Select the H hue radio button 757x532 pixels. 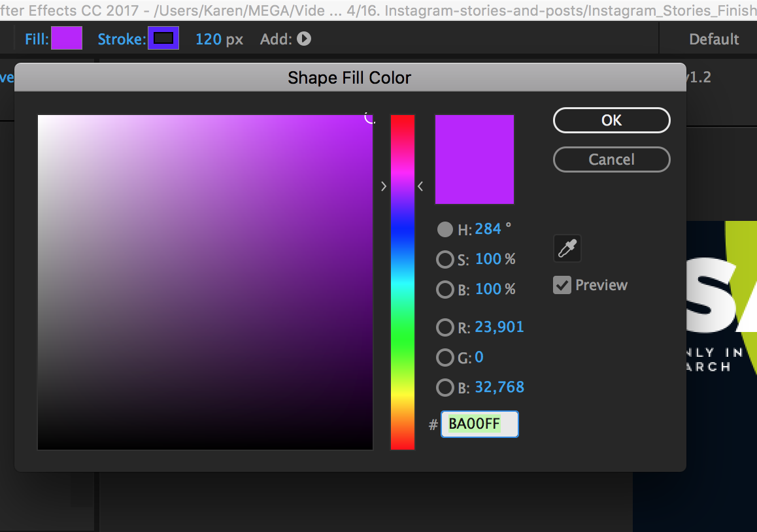tap(445, 229)
